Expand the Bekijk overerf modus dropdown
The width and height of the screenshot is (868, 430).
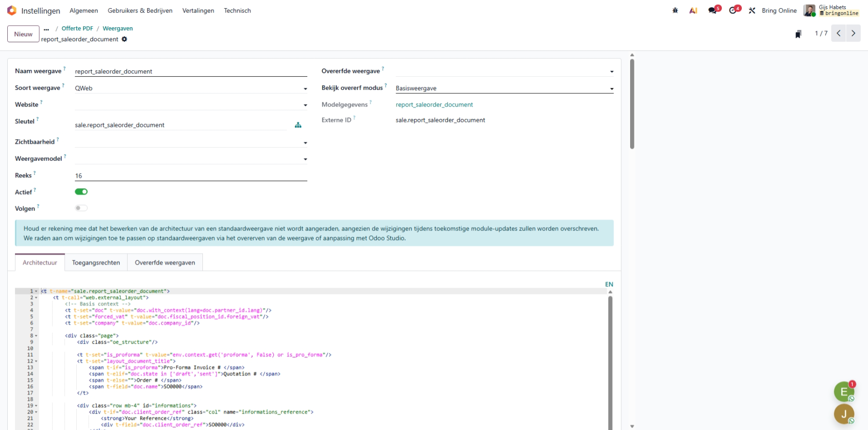click(x=504, y=88)
